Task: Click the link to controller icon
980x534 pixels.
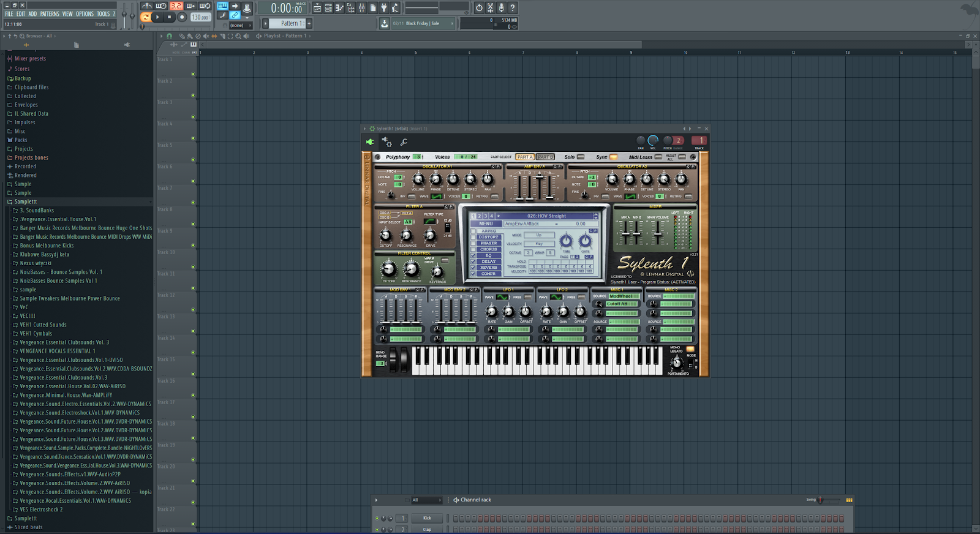Action: pos(235,15)
